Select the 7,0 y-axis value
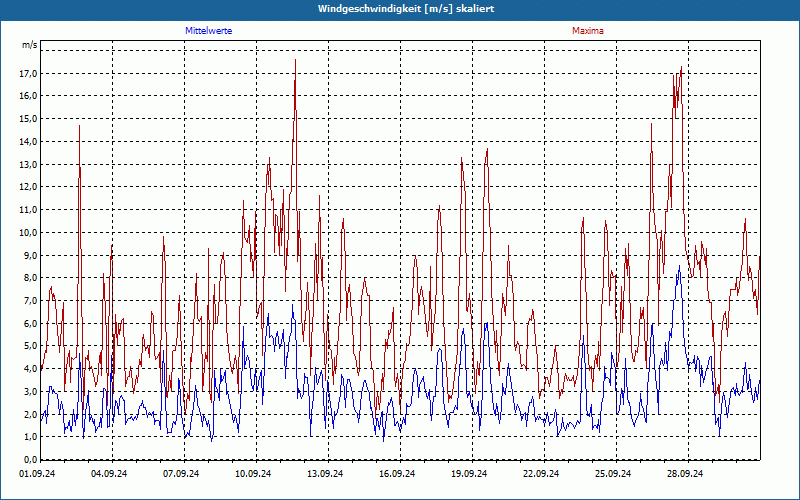The width and height of the screenshot is (800, 500). [x=30, y=301]
